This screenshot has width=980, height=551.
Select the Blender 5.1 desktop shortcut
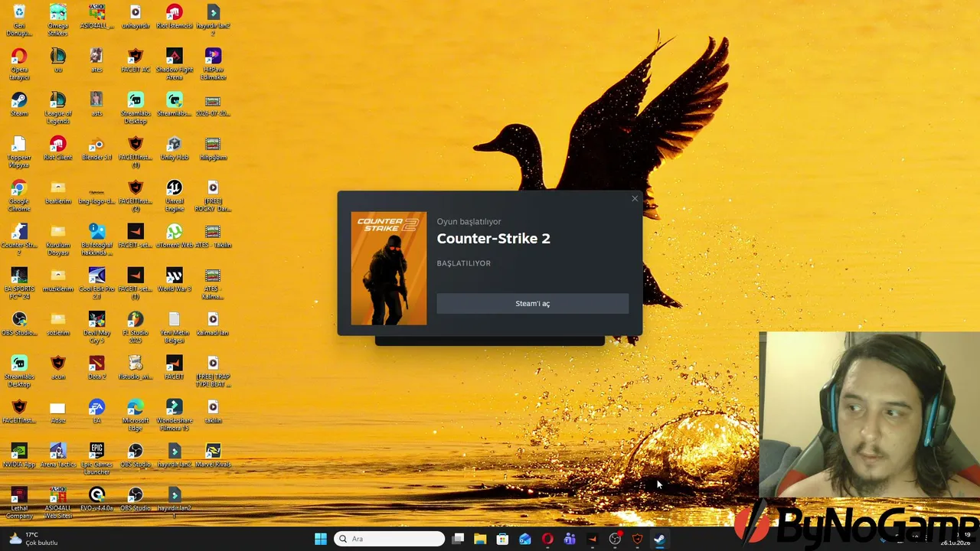[x=96, y=148]
